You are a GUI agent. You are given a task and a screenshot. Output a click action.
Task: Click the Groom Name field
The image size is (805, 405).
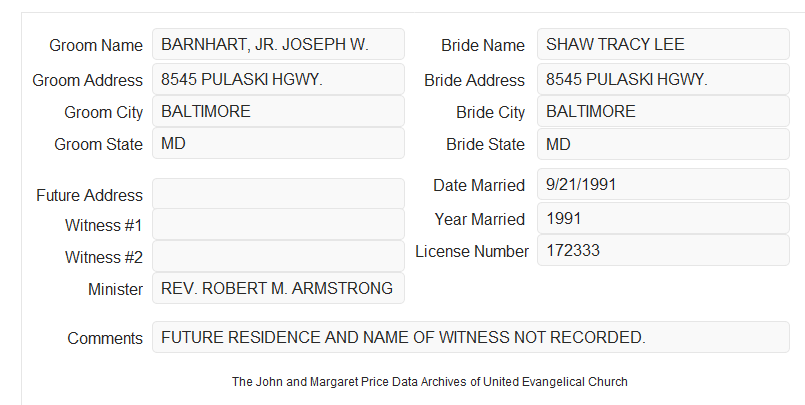(278, 44)
